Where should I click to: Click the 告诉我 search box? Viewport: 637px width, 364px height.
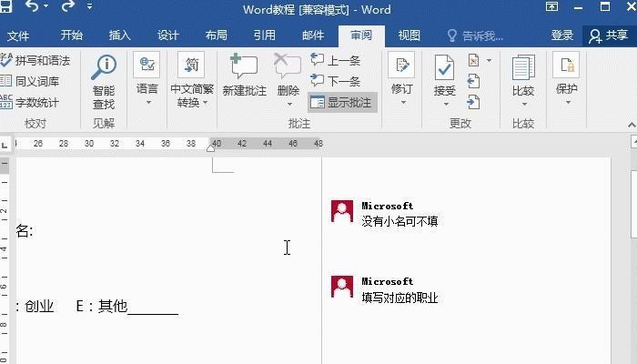coord(475,36)
